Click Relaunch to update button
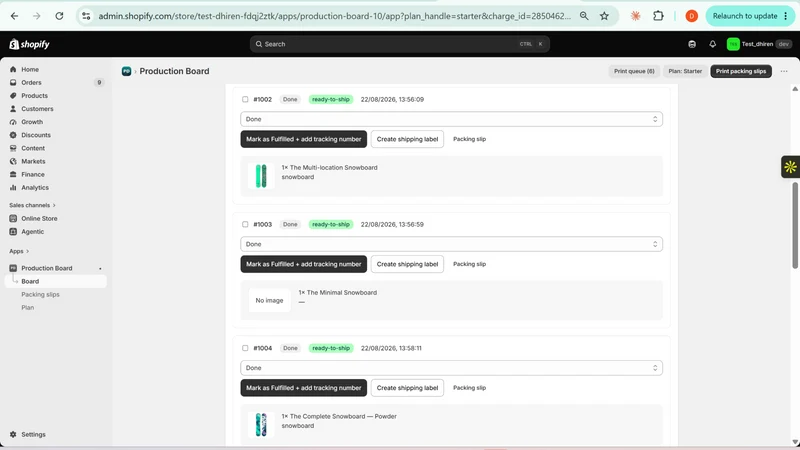 [749, 16]
